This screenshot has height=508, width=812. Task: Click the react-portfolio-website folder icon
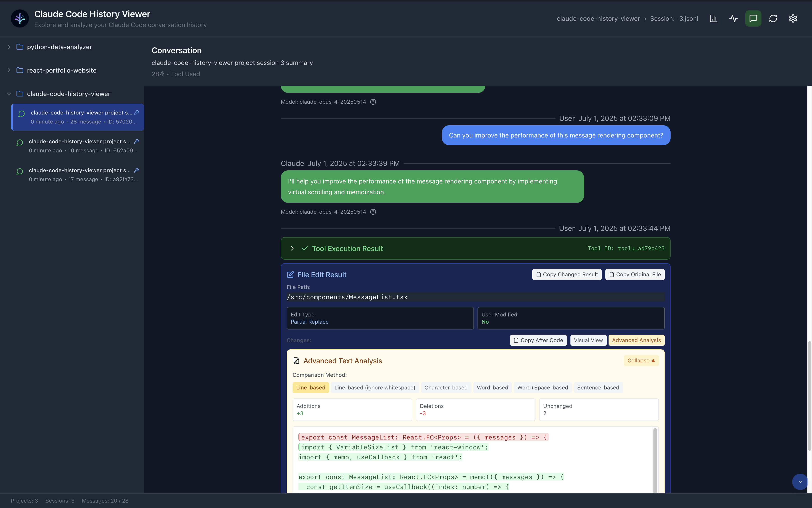coord(20,70)
